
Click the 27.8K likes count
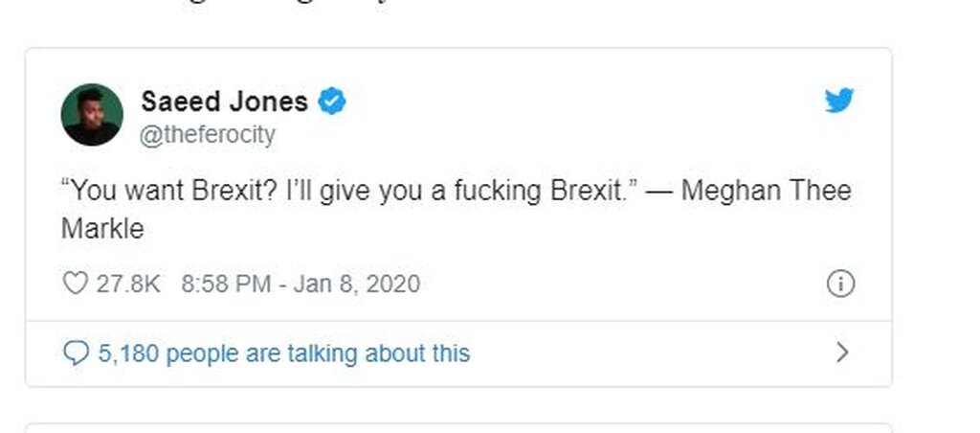pyautogui.click(x=128, y=284)
